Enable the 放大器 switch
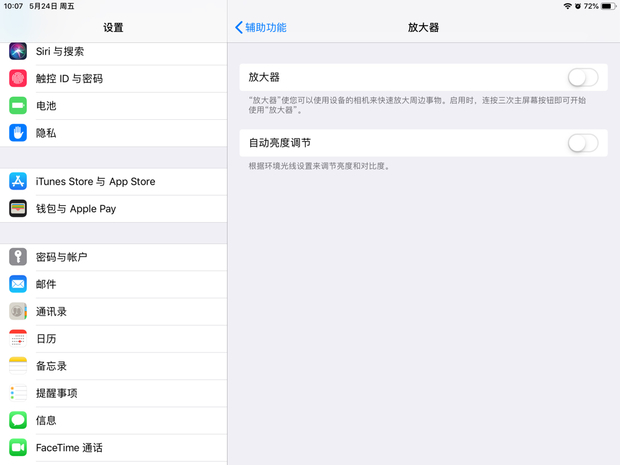The width and height of the screenshot is (620, 465). (583, 78)
